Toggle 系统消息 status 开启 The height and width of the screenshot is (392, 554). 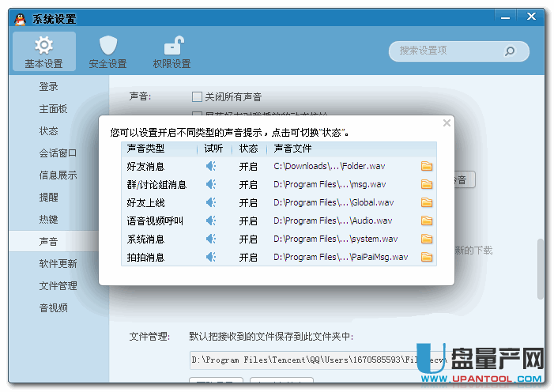[248, 239]
